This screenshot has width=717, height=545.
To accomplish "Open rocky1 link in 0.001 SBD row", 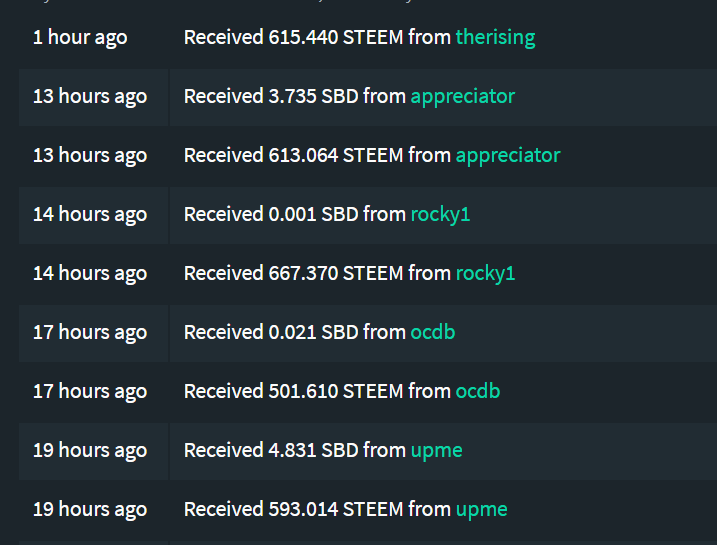I will pos(440,214).
